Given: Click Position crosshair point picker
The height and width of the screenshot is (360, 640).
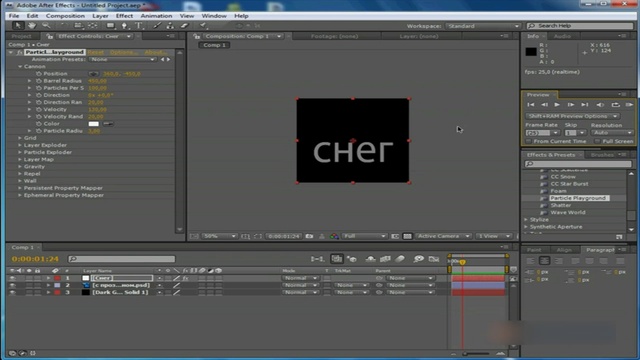Looking at the screenshot, I should click(93, 74).
